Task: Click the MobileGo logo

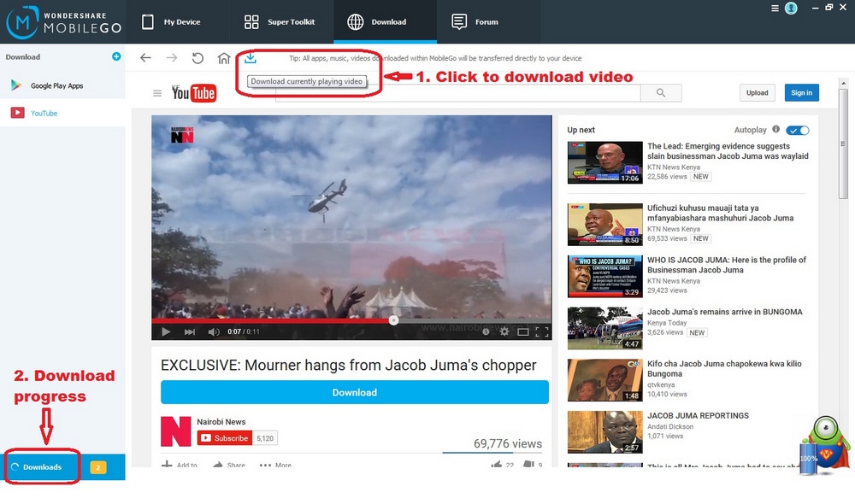Action: point(63,22)
